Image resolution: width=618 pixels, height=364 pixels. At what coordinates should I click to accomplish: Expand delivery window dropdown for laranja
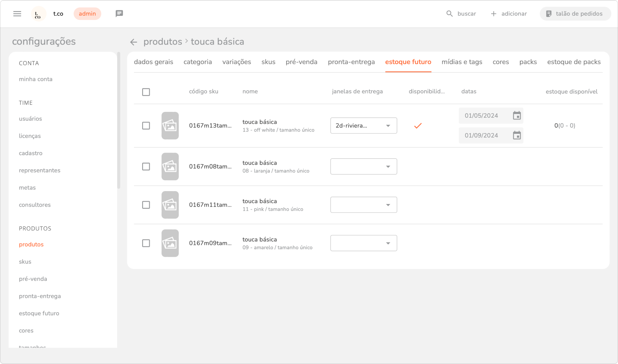pos(363,166)
